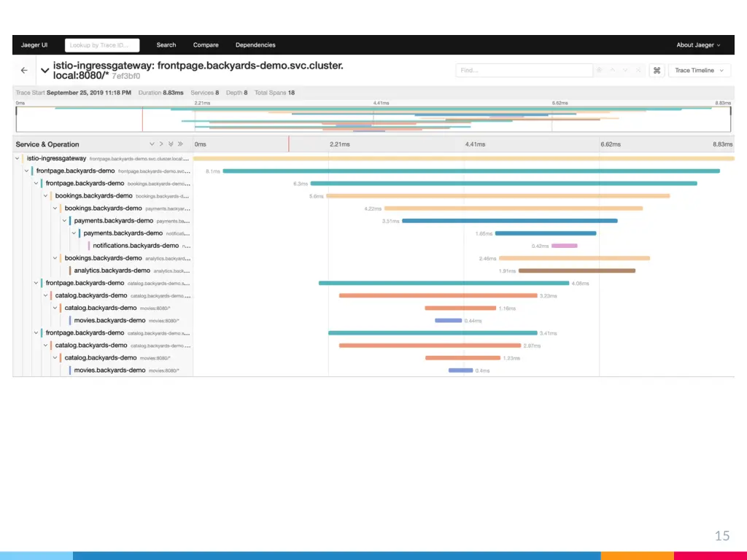Viewport: 747px width, 560px height.
Task: Collapse the bookings row with 2.46ms span
Action: point(55,258)
